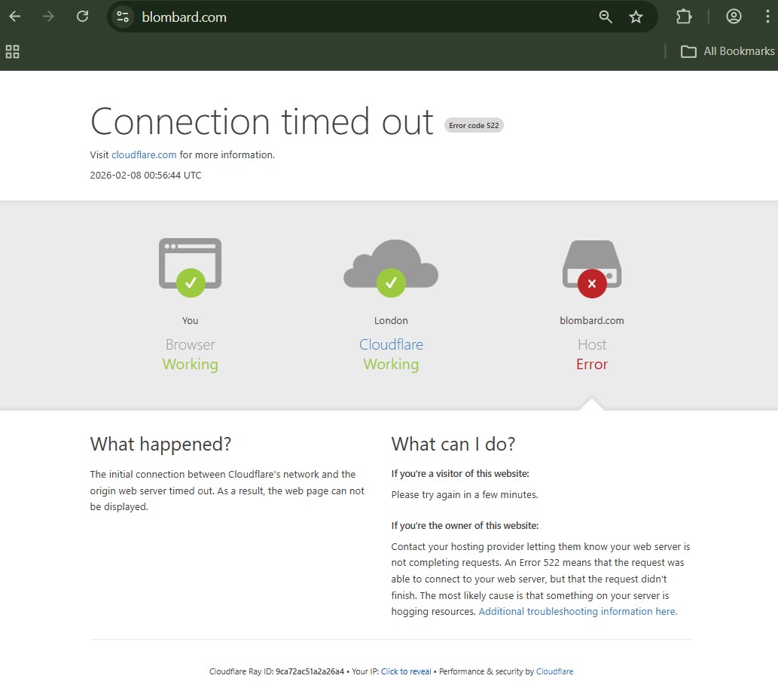The image size is (778, 700).
Task: Visit the cloudflare.com link
Action: 144,155
